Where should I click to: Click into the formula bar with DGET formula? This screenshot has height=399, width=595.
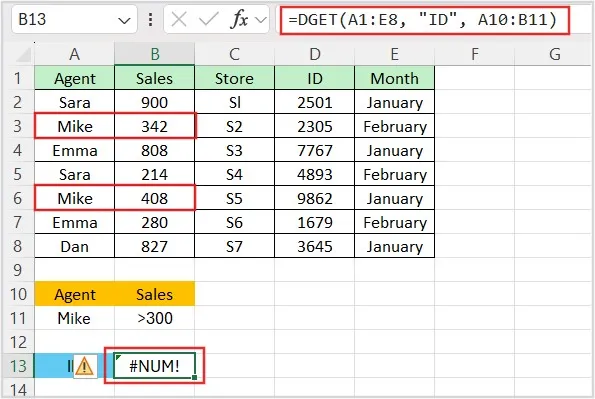(x=424, y=20)
